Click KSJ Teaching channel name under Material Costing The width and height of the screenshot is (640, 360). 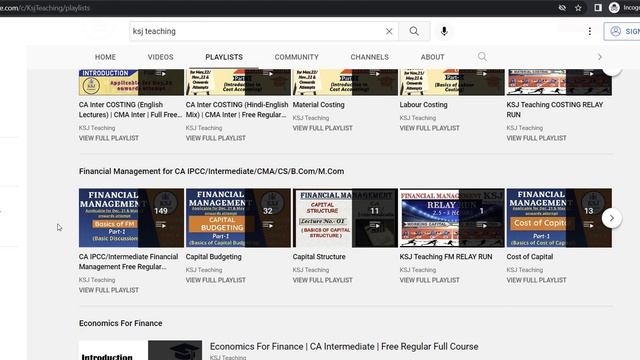[x=311, y=118]
